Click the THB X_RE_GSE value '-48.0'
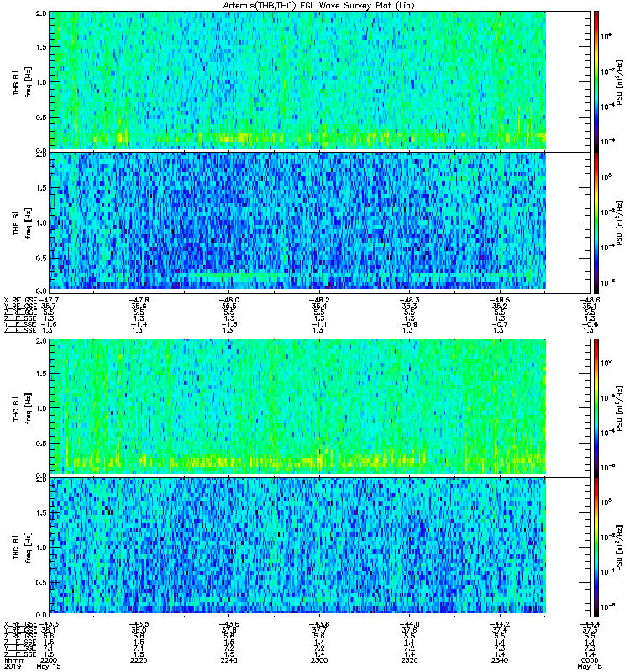 click(228, 300)
